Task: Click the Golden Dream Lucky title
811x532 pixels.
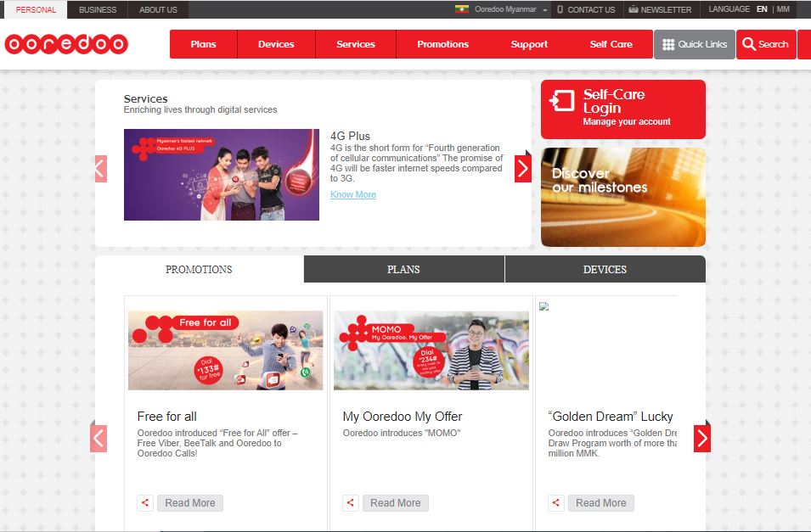Action: (x=611, y=417)
